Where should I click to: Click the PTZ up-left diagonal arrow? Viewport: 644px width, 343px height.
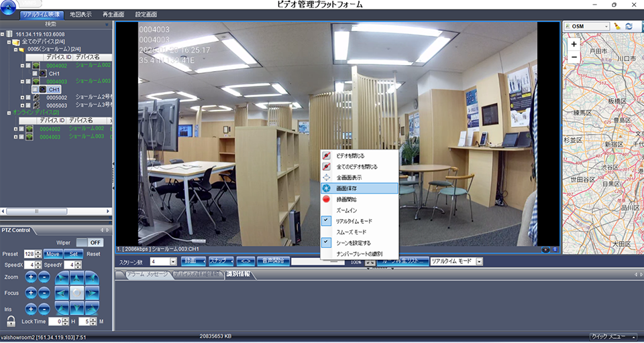point(62,278)
